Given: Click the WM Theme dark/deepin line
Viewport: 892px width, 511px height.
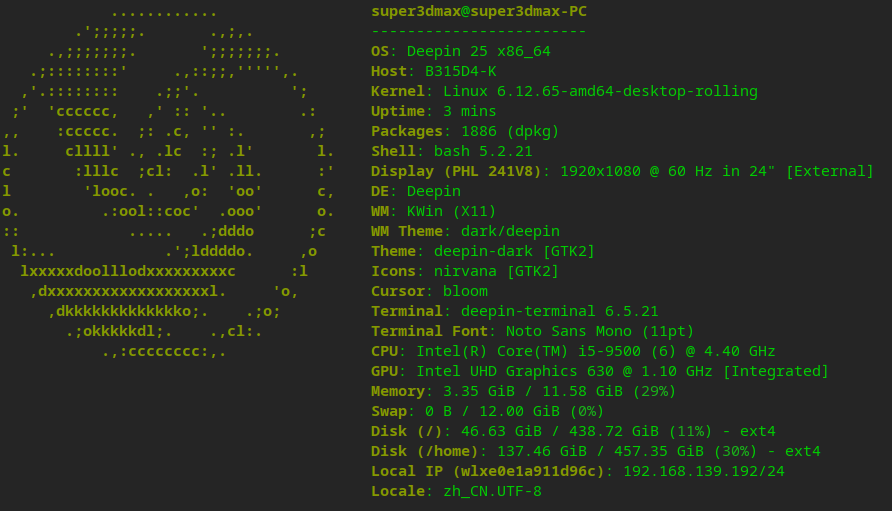Looking at the screenshot, I should 465,231.
